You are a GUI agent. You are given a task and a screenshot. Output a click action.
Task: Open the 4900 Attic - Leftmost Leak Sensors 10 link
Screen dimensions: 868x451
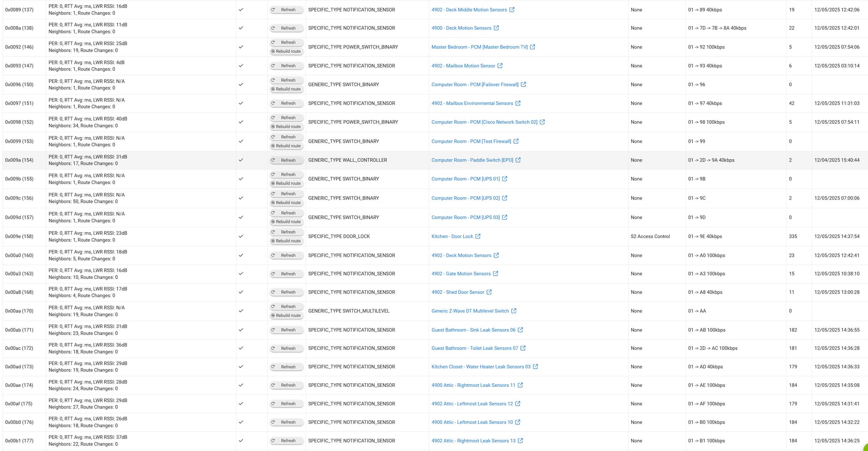point(472,422)
